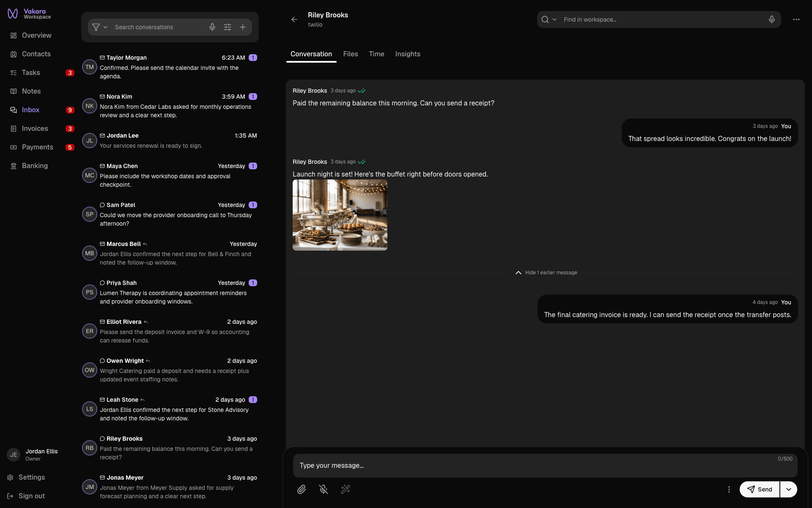
Task: Collapse earlier message with Hide link
Action: pos(546,273)
